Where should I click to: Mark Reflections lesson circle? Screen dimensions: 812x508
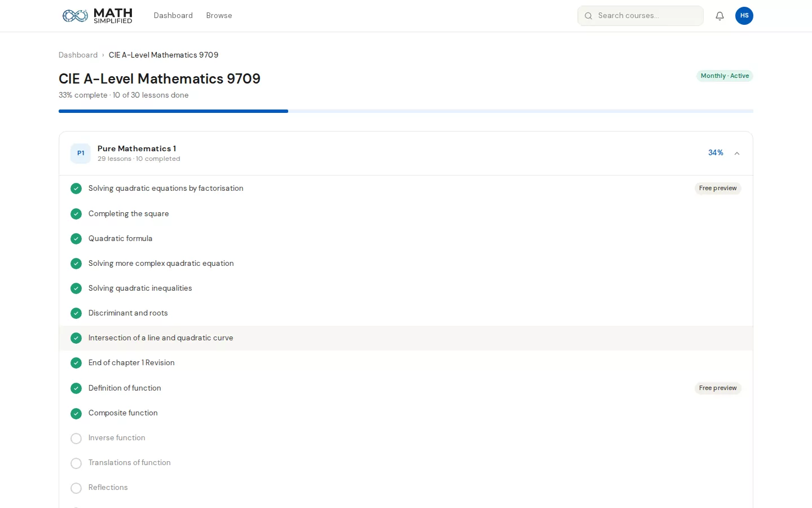point(76,488)
